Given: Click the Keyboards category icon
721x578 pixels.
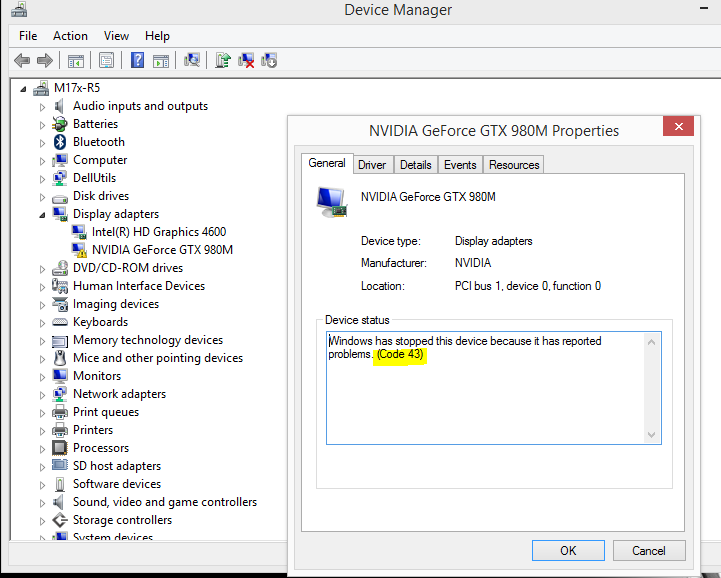Looking at the screenshot, I should [x=60, y=322].
